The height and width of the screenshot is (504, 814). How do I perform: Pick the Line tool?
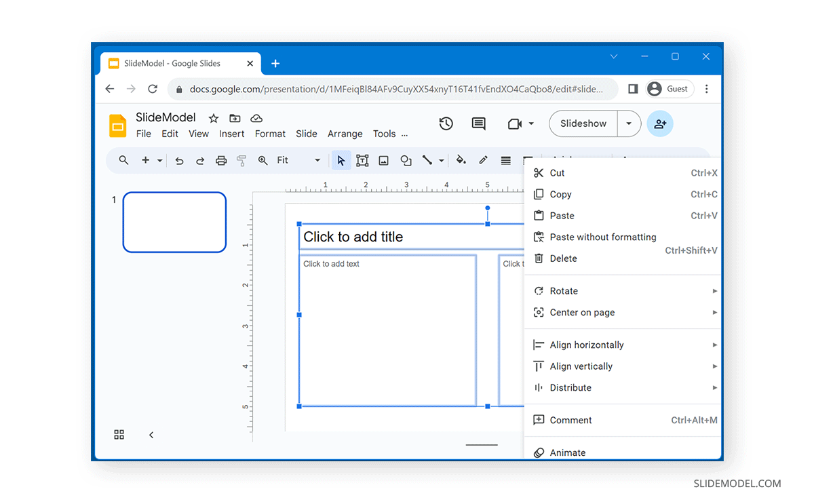click(x=427, y=160)
